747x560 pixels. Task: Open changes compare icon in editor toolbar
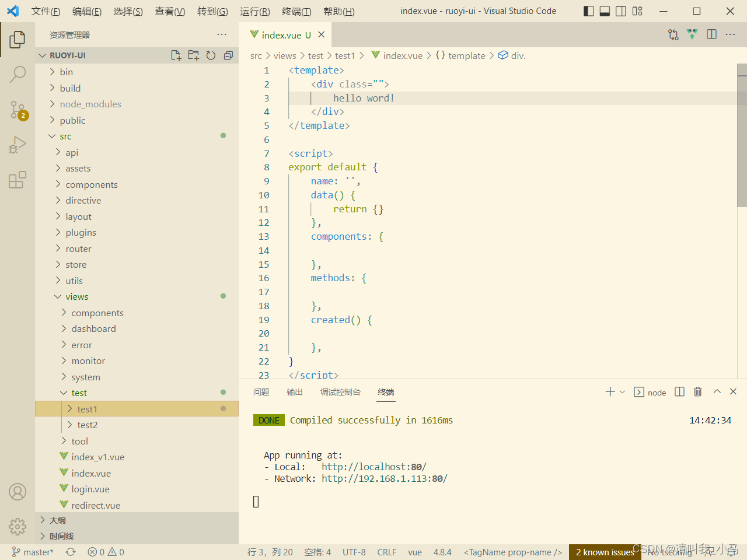(673, 35)
